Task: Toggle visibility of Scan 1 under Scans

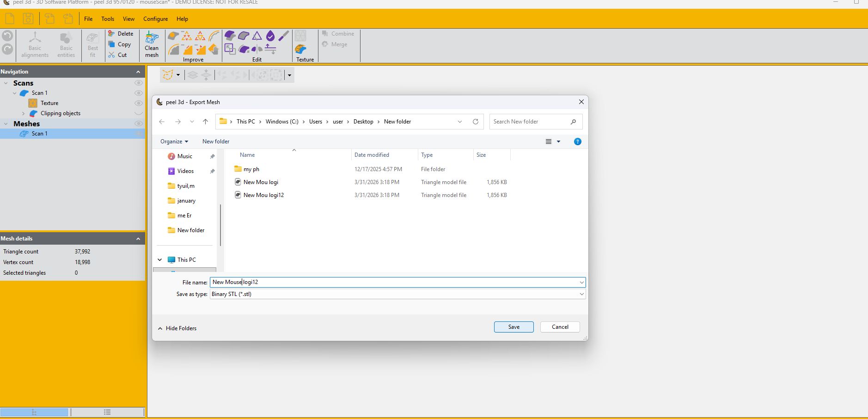Action: click(x=139, y=93)
